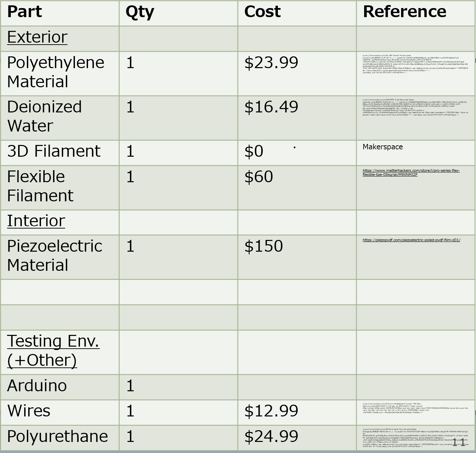The width and height of the screenshot is (476, 453).
Task: Click the Testing Env. (+Other) heading
Action: coord(53,351)
